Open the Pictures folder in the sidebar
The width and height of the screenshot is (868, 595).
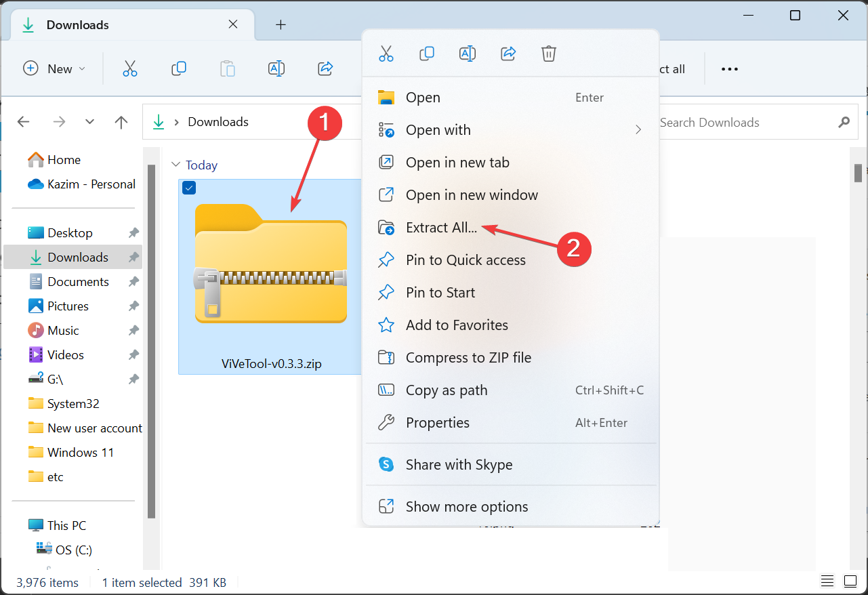click(x=70, y=306)
